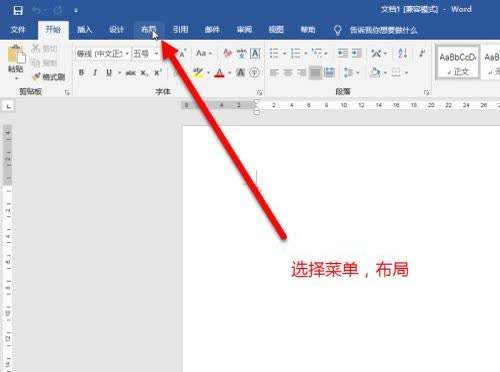Click the Numbering list icon
Viewport: 500px width, 372px height.
coord(296,53)
